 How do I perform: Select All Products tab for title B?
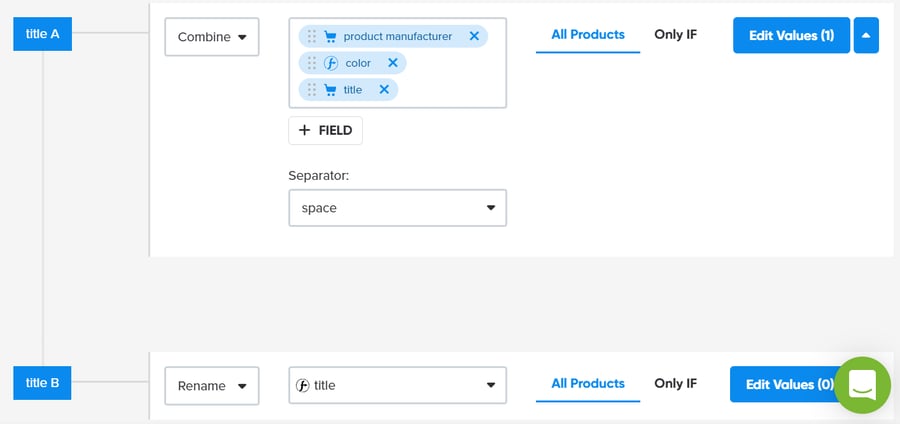tap(588, 383)
